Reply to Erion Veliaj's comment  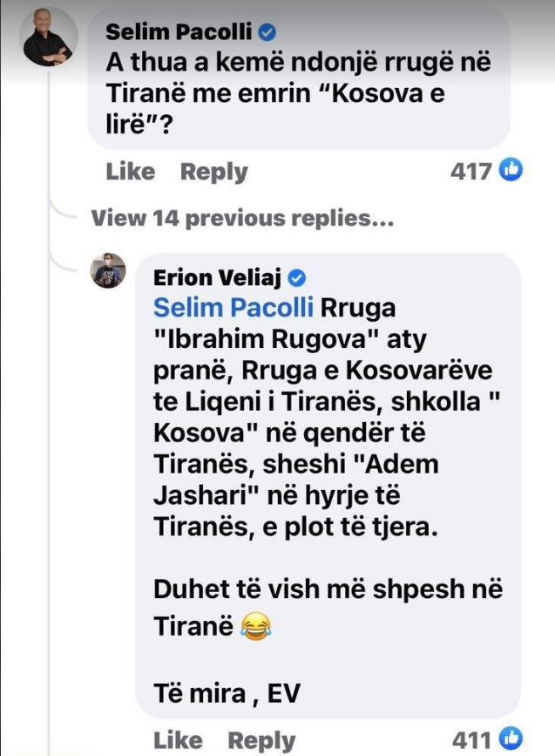coord(261,740)
